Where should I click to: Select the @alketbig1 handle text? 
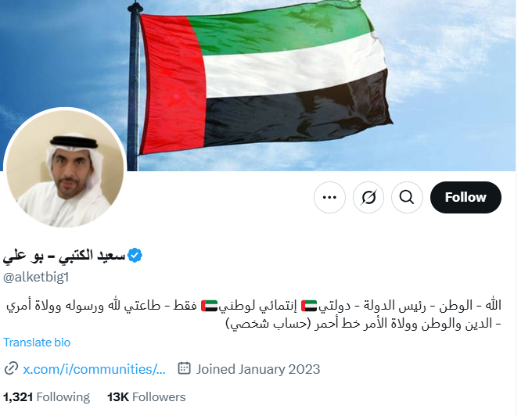coord(36,278)
